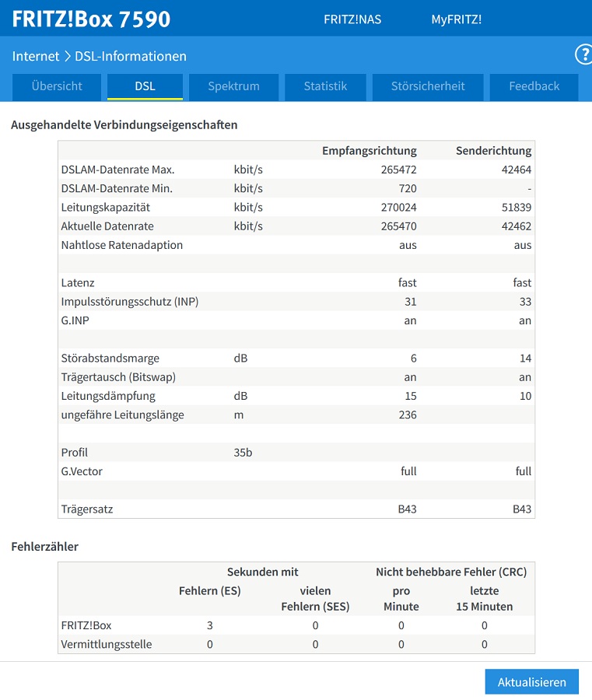Click the Empfangsrichtung column header
The width and height of the screenshot is (592, 700).
(x=370, y=151)
